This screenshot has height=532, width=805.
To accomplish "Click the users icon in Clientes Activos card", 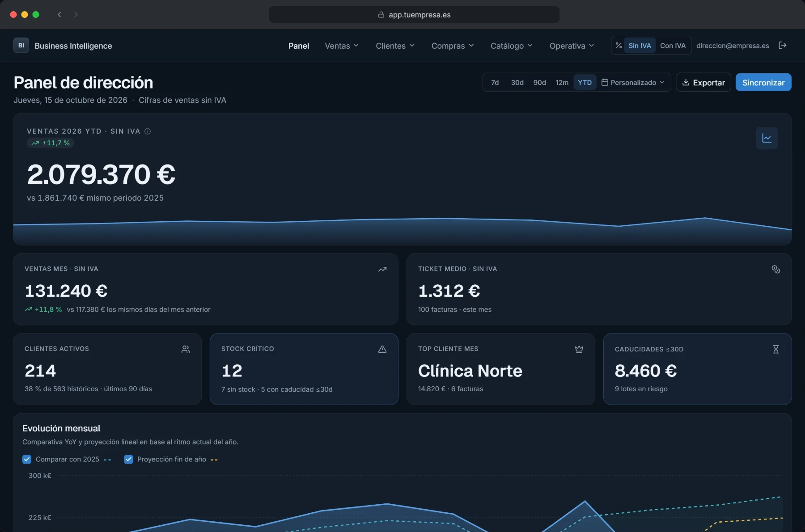I will (186, 349).
